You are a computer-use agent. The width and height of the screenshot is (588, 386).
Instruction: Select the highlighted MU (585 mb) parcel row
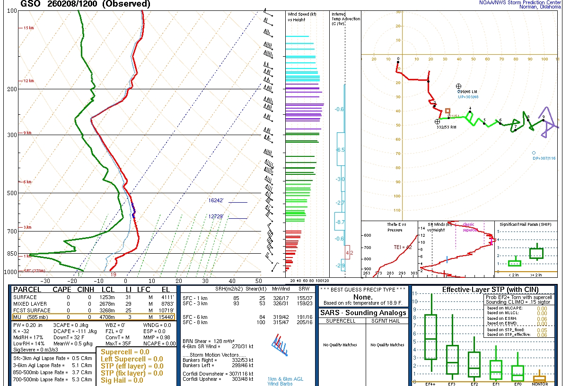pyautogui.click(x=94, y=317)
